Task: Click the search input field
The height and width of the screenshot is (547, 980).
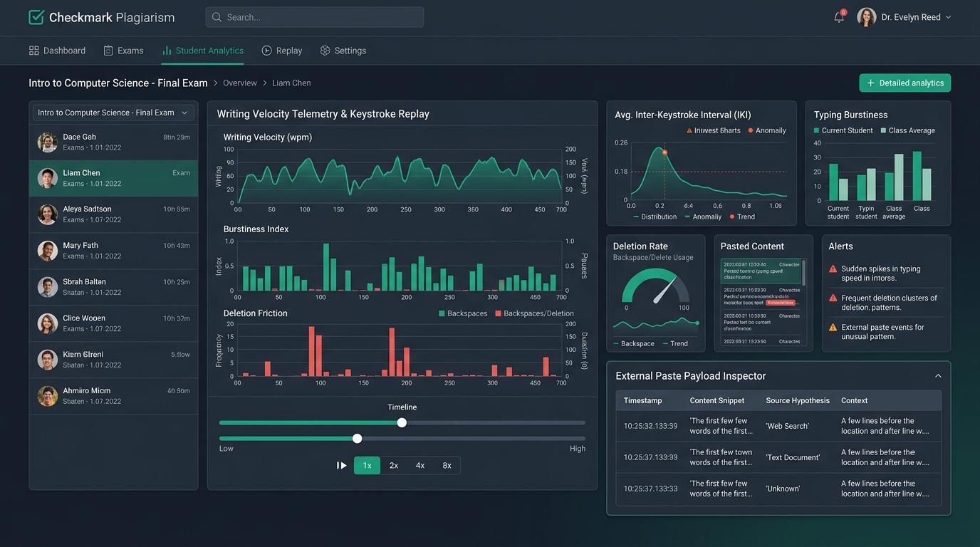Action: (x=315, y=17)
